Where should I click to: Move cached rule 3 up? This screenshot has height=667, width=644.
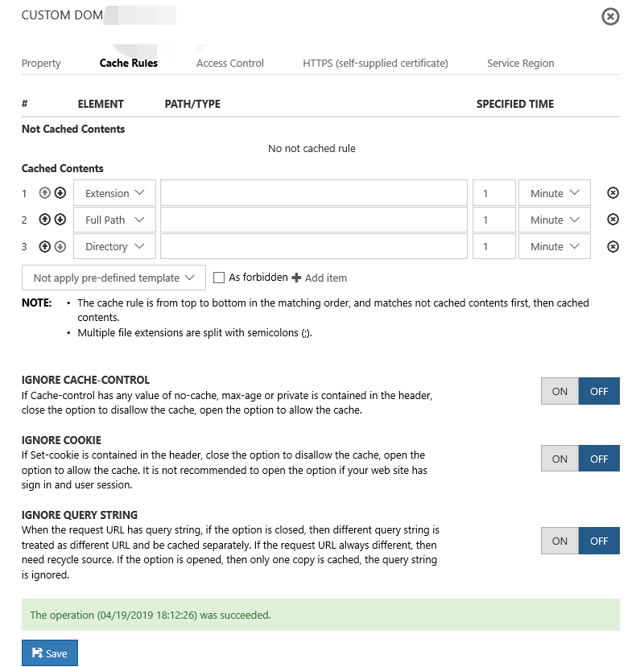coord(45,246)
